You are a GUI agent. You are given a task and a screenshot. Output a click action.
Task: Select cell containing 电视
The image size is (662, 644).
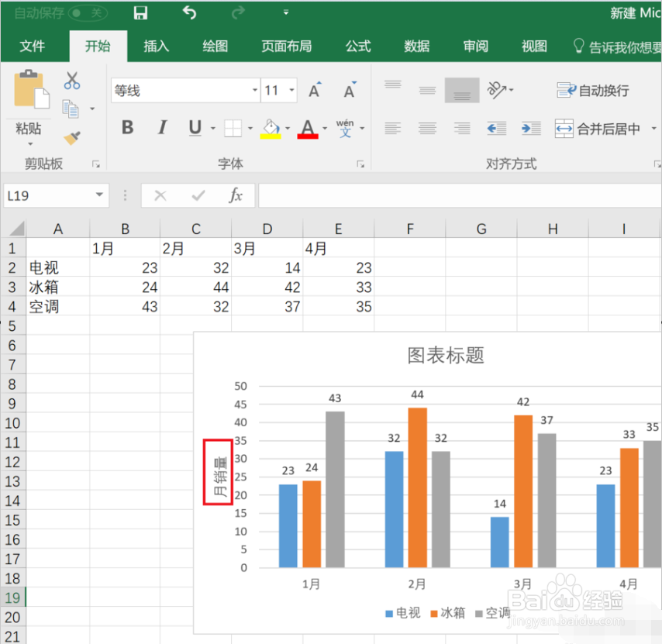point(58,267)
